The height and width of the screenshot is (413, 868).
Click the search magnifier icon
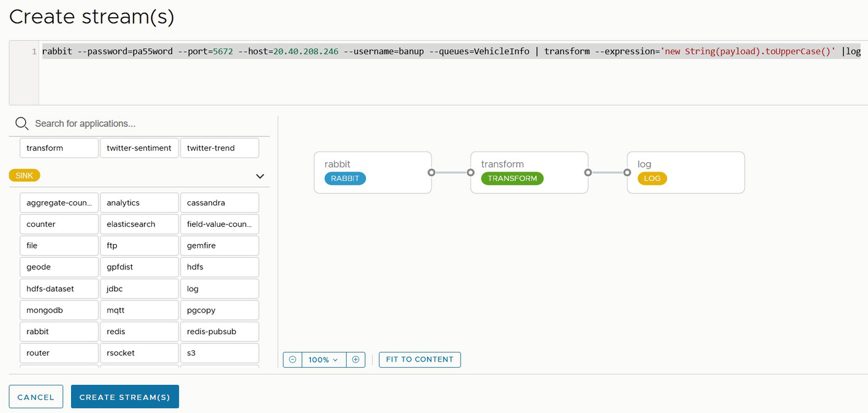[21, 124]
